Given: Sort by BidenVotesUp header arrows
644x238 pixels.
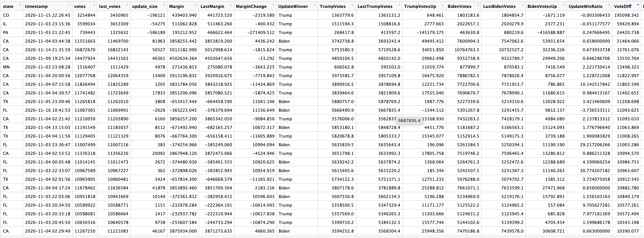Looking at the screenshot, I should tap(563, 5).
